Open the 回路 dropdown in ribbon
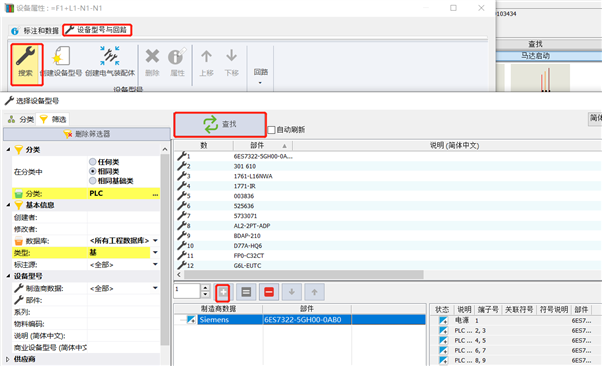Image resolution: width=602 pixels, height=366 pixels. coord(261,76)
